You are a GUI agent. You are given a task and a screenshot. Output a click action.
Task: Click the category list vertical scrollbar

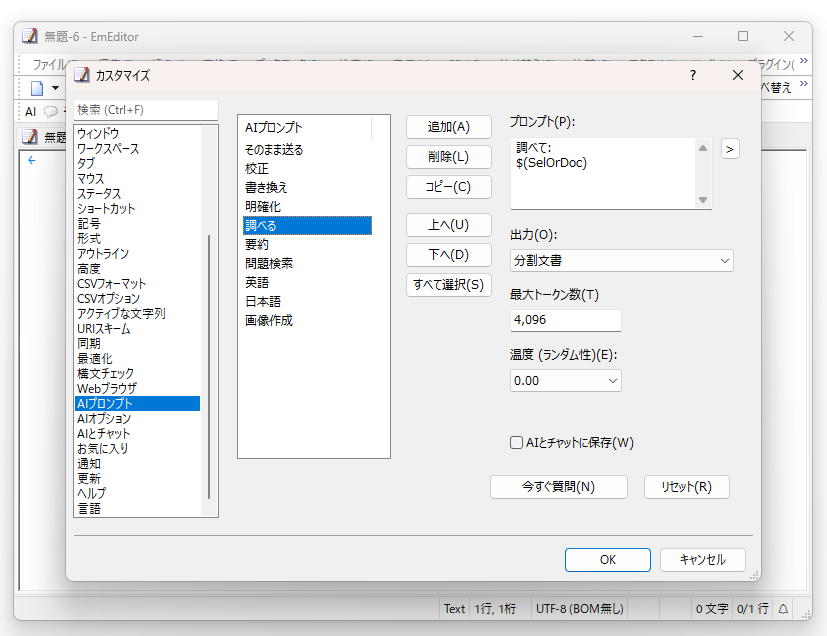pyautogui.click(x=209, y=367)
